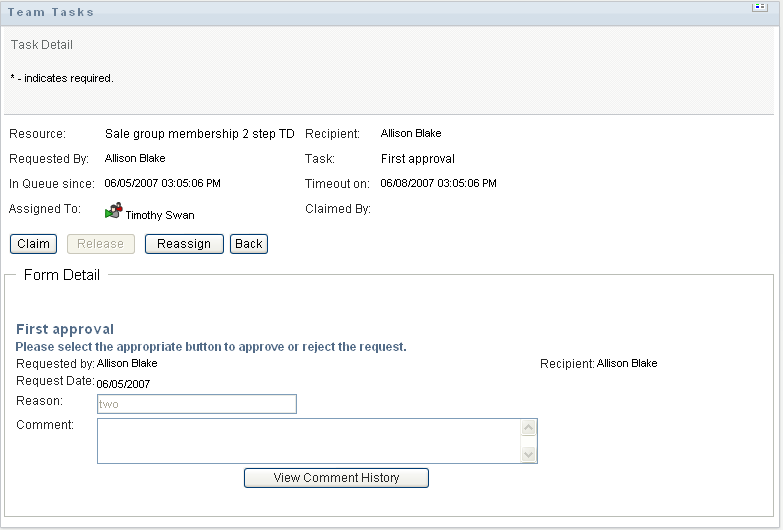Click the Task Detail heading
This screenshot has width=783, height=530.
(x=42, y=45)
